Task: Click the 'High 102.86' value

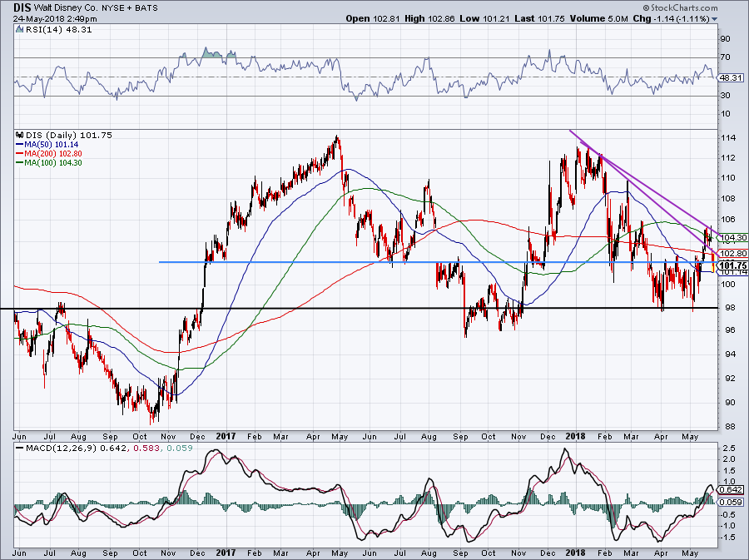Action: [x=429, y=18]
